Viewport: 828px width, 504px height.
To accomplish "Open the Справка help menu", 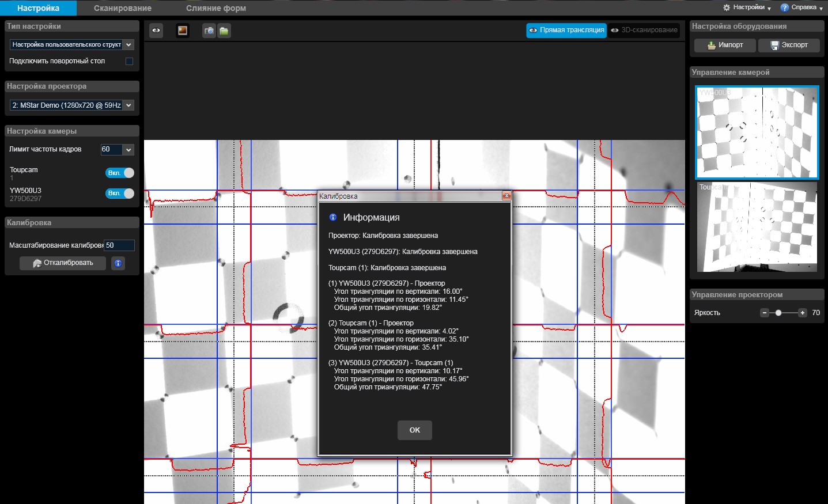I will [801, 7].
